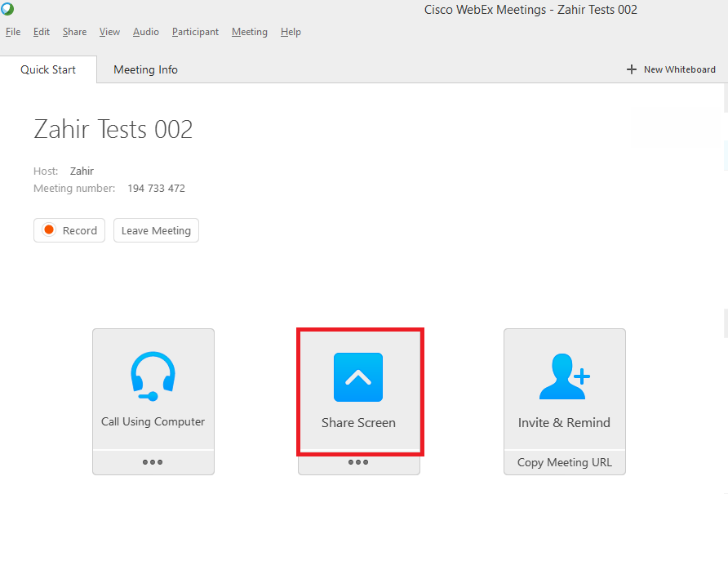Expand more options under Call Using Computer
728x561 pixels.
(153, 462)
